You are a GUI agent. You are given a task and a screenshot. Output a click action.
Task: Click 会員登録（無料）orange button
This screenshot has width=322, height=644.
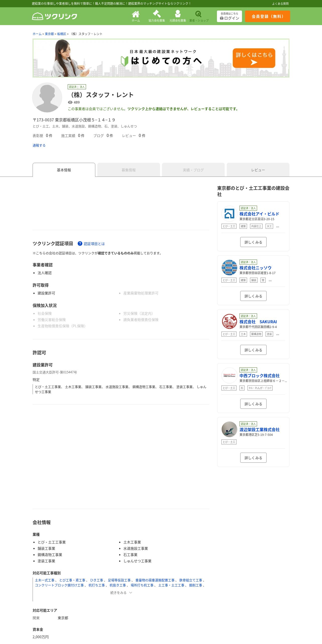click(x=268, y=16)
